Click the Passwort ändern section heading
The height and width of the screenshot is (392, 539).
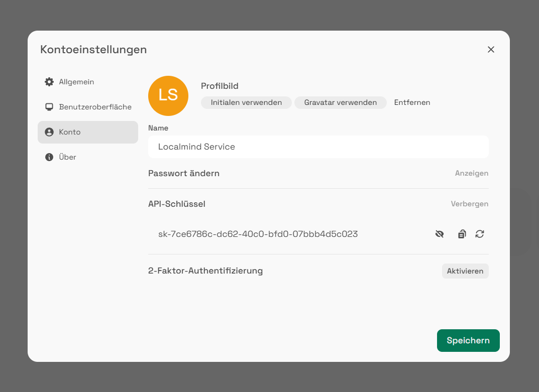tap(184, 173)
